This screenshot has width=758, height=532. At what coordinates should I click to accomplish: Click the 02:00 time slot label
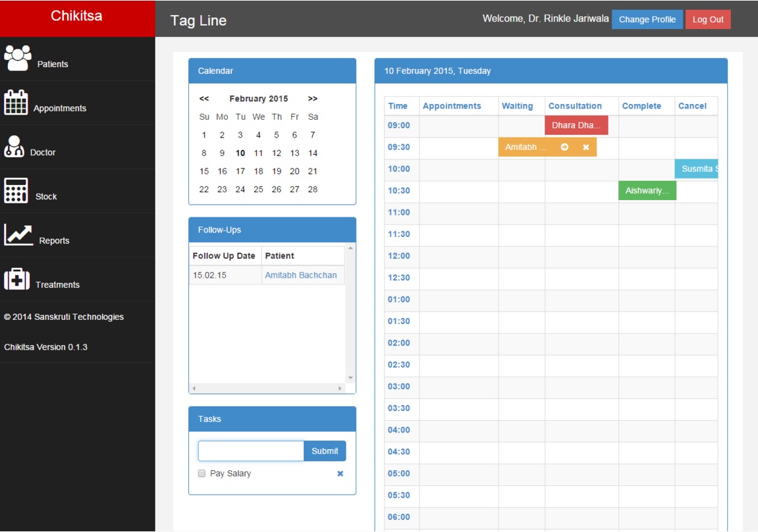(x=399, y=342)
